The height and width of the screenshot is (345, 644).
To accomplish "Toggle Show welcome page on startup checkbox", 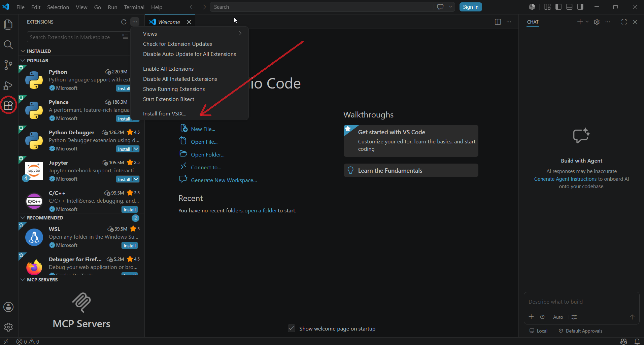I will click(x=292, y=329).
